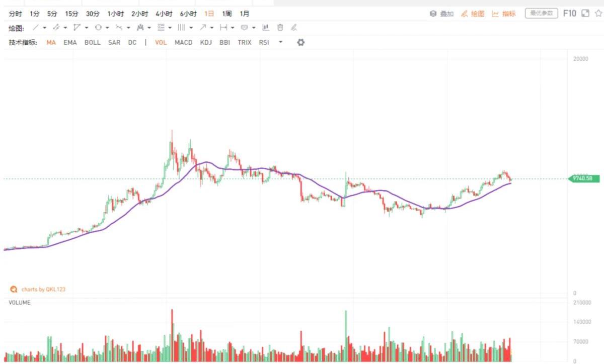Expand the line tool dropdown arrow
This screenshot has width=604, height=364.
(x=45, y=28)
